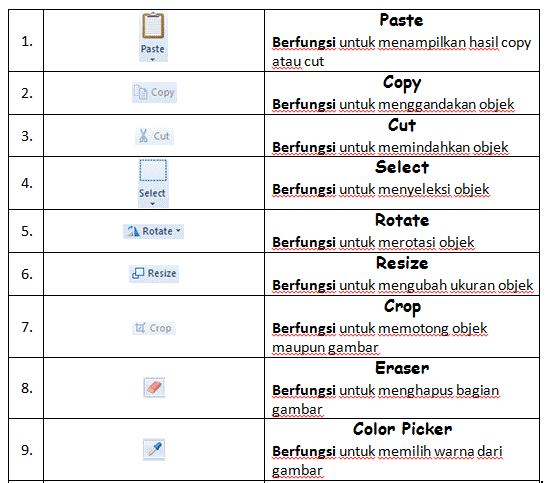Viewport: 549px width, 483px height.
Task: Choose the Select dashed rectangle icon
Action: (153, 170)
